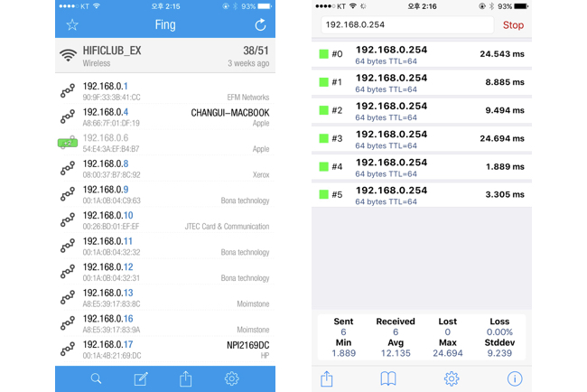Select device address 192.168.0.9
The width and height of the screenshot is (587, 392).
(106, 190)
